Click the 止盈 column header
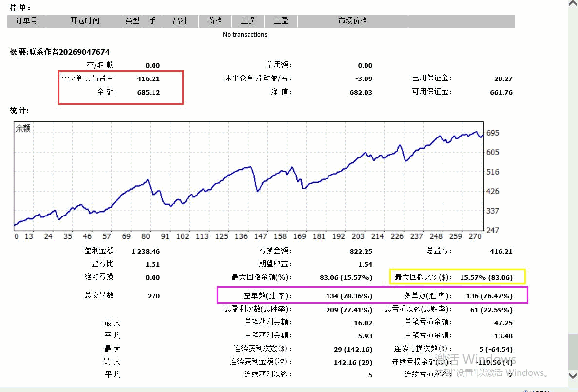Image resolution: width=578 pixels, height=392 pixels. 281,21
